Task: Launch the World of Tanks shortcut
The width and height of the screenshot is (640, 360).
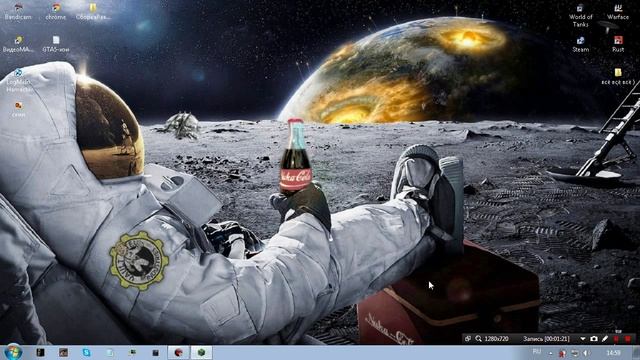Action: click(x=580, y=16)
